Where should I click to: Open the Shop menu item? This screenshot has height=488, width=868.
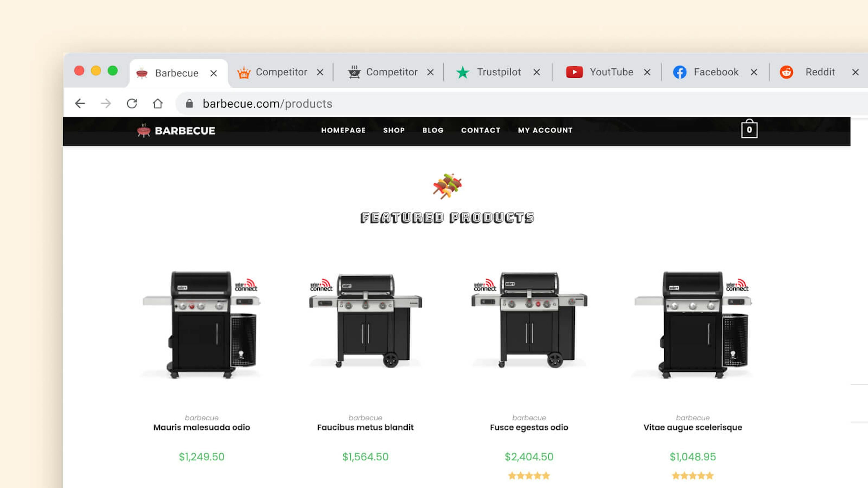[x=394, y=130]
